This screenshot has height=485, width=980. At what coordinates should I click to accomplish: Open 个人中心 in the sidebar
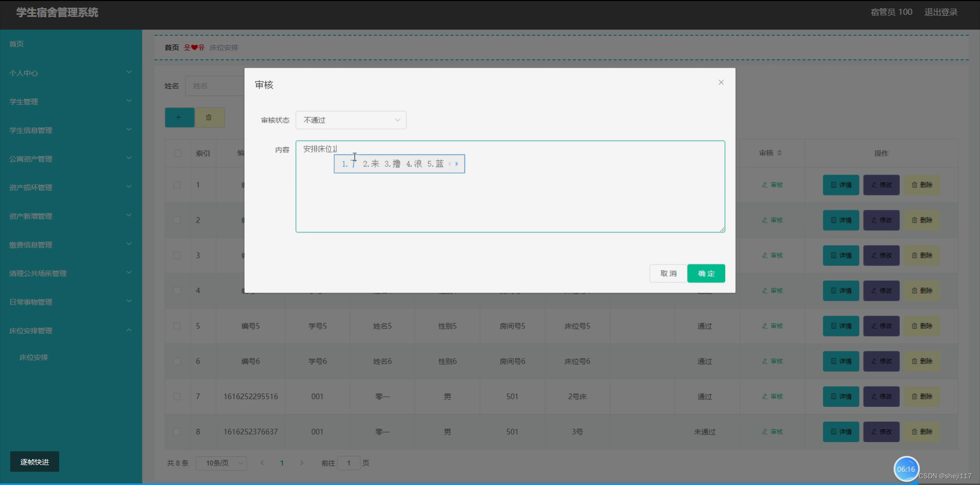(23, 73)
